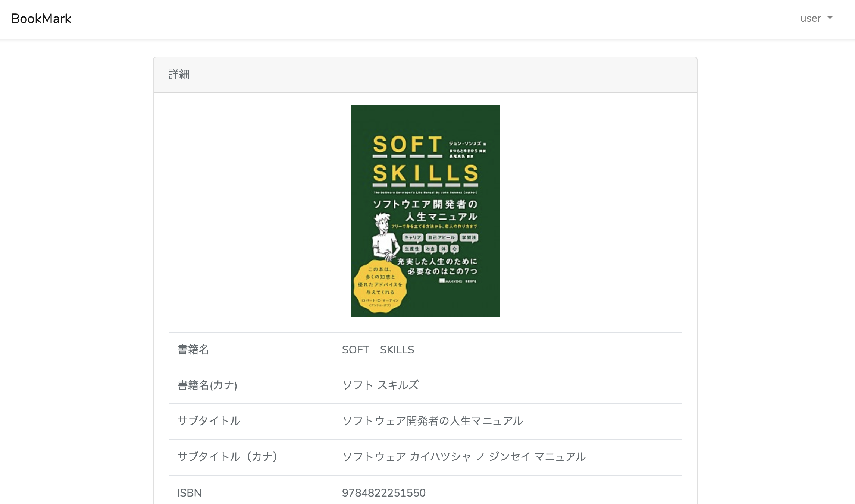Click the Japanese subtitle text on cover

coord(425,210)
